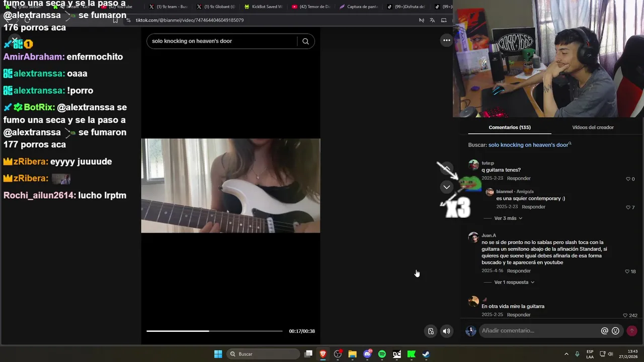The width and height of the screenshot is (644, 362).
Task: Mute the TikTok video volume
Action: (446, 331)
